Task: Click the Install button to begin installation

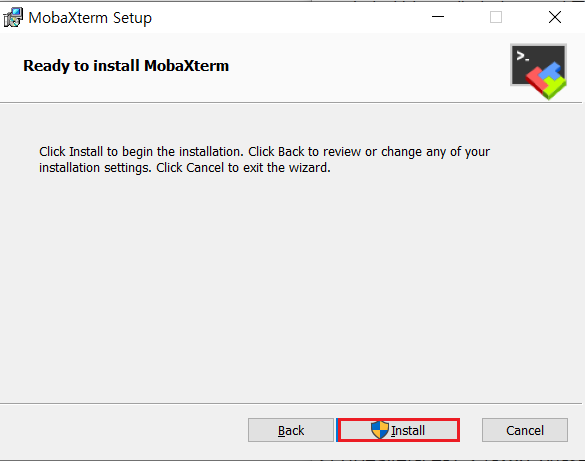Action: pyautogui.click(x=398, y=430)
